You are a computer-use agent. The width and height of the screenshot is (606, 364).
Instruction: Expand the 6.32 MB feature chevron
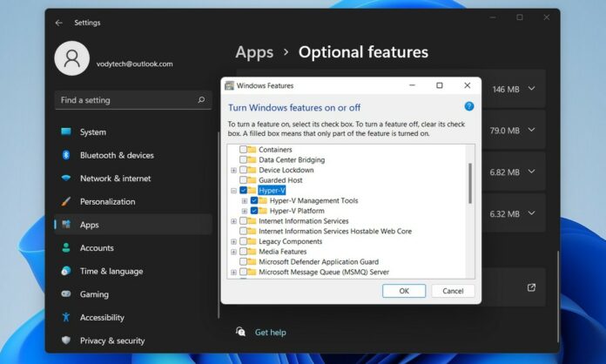pyautogui.click(x=532, y=212)
